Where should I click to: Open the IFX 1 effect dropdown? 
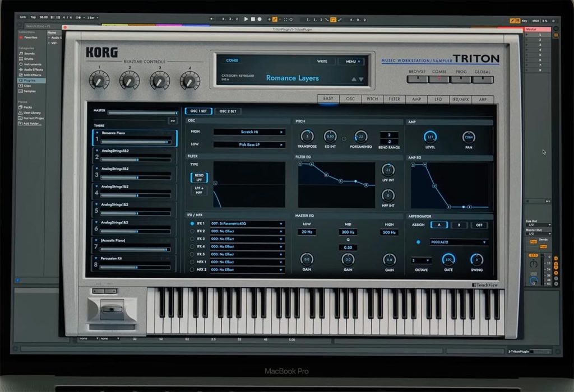tap(247, 223)
